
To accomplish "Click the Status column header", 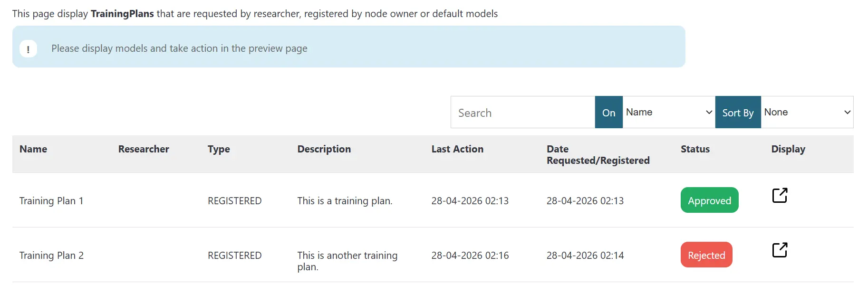I will [695, 149].
